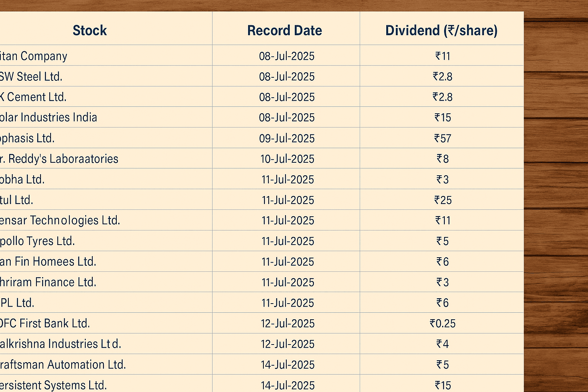Select the JSW Steel Ltd. stock cell
Image resolution: width=588 pixels, height=392 pixels.
[x=31, y=77]
